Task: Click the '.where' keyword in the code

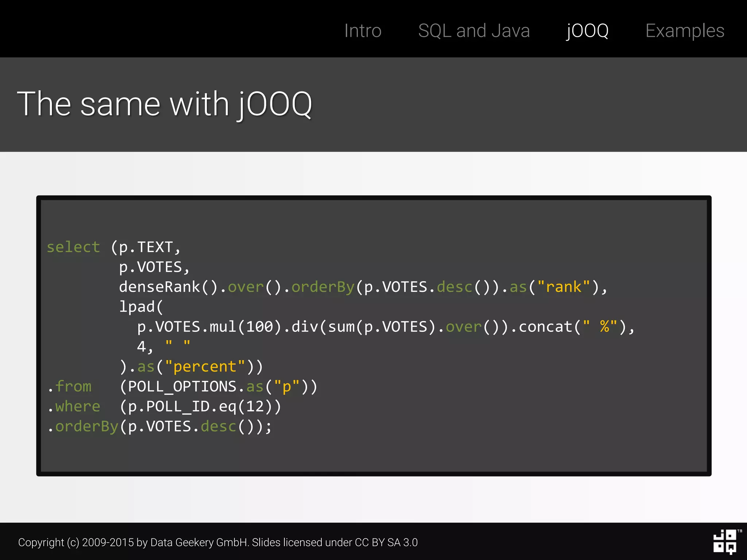Action: [74, 406]
